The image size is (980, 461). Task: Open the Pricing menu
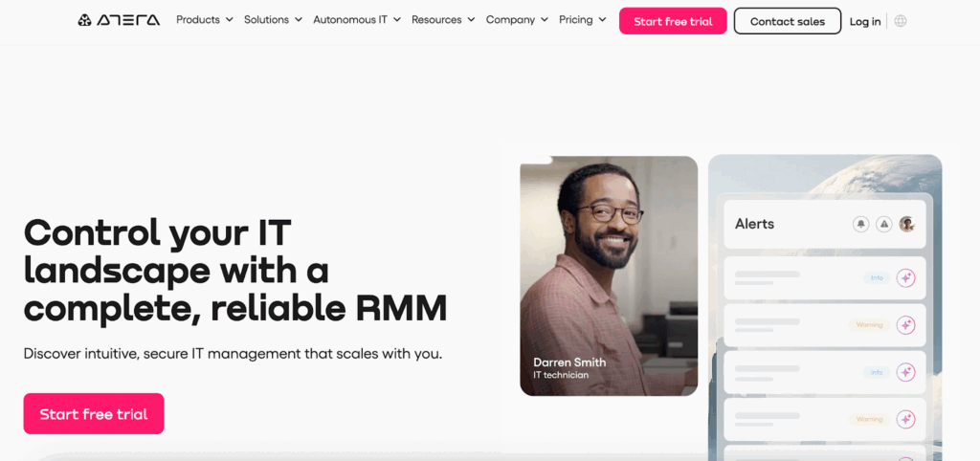[583, 20]
